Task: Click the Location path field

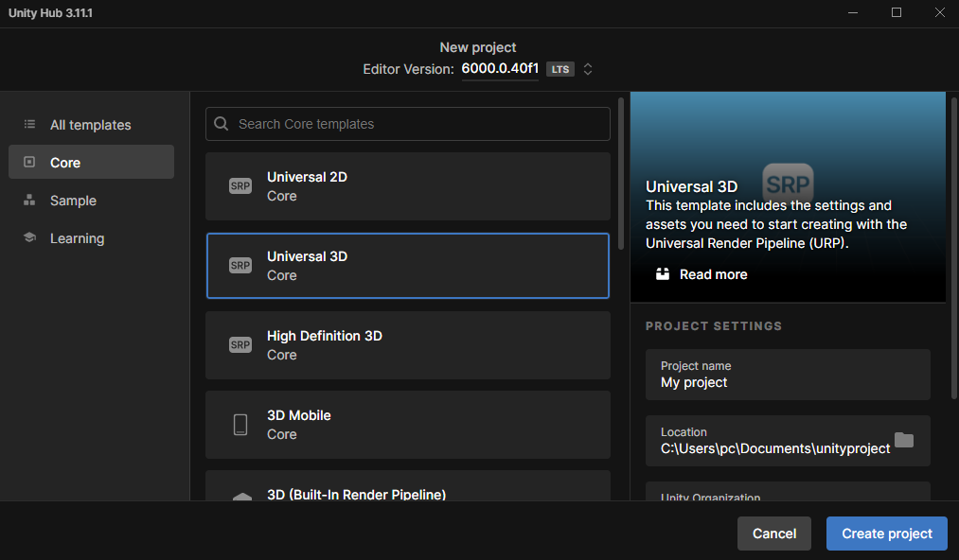Action: (788, 441)
